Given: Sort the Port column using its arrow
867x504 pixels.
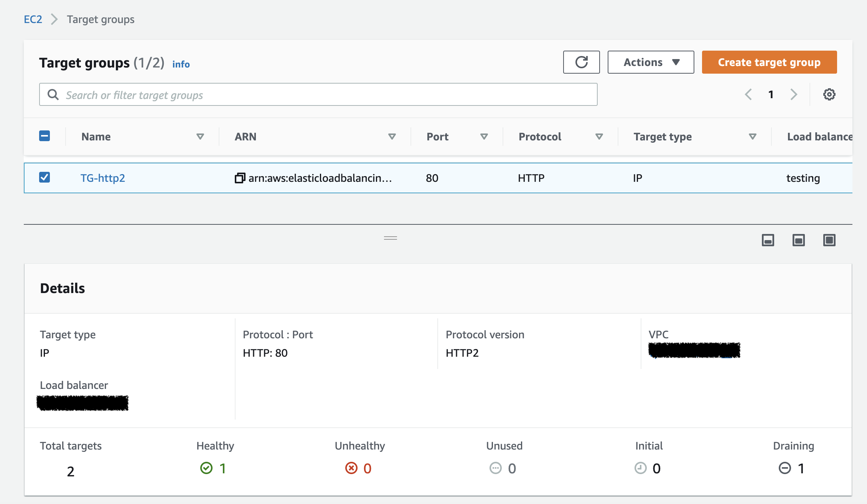Looking at the screenshot, I should click(485, 136).
